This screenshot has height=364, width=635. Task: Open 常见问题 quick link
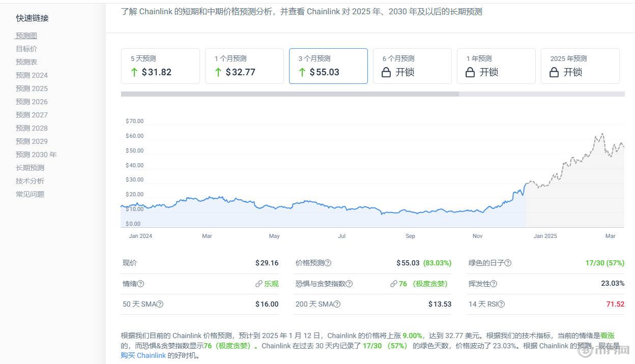click(x=30, y=194)
